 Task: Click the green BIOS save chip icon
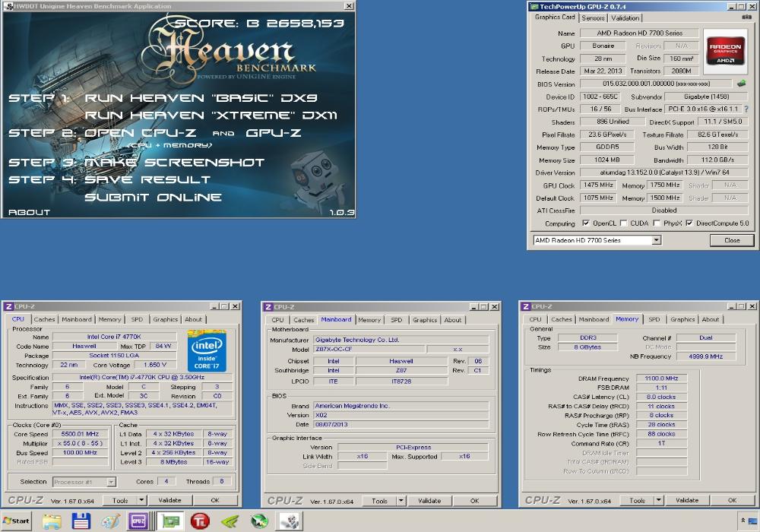[x=741, y=84]
